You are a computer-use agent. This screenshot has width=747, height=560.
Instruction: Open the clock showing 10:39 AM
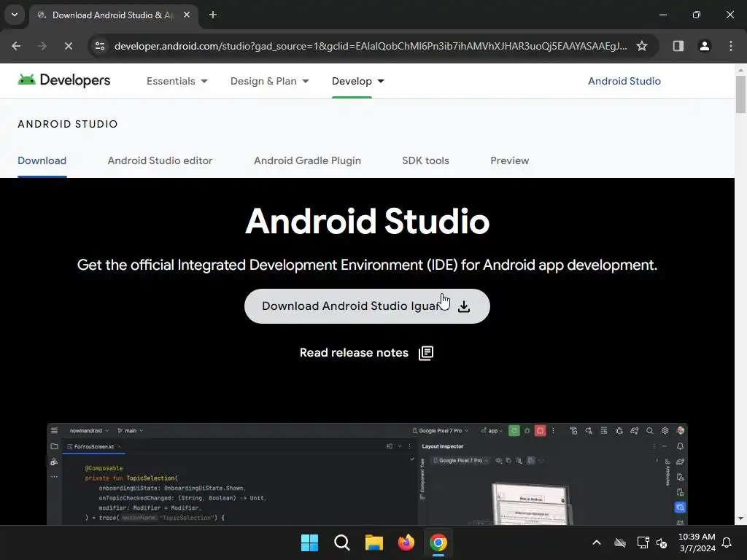(x=697, y=542)
